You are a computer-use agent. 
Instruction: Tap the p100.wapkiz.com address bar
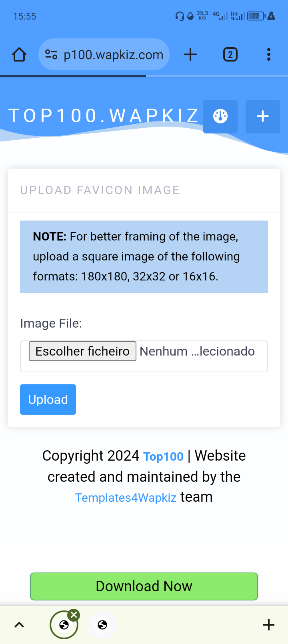[104, 54]
